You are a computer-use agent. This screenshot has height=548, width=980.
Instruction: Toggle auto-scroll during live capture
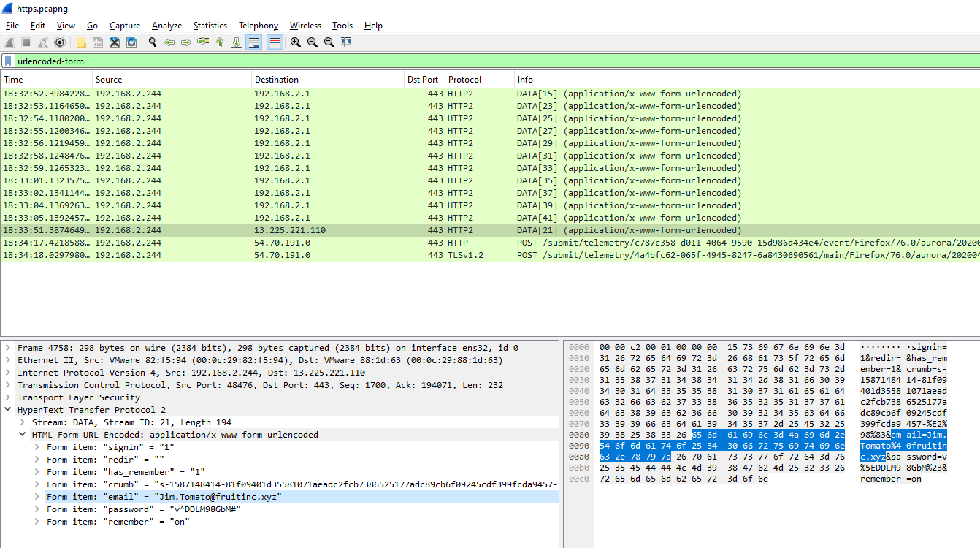[x=253, y=42]
